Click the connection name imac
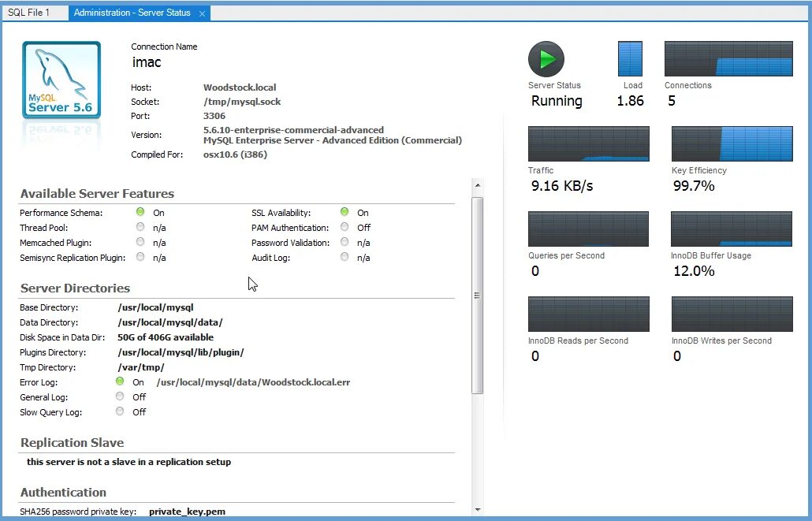Image resolution: width=812 pixels, height=521 pixels. click(x=147, y=62)
